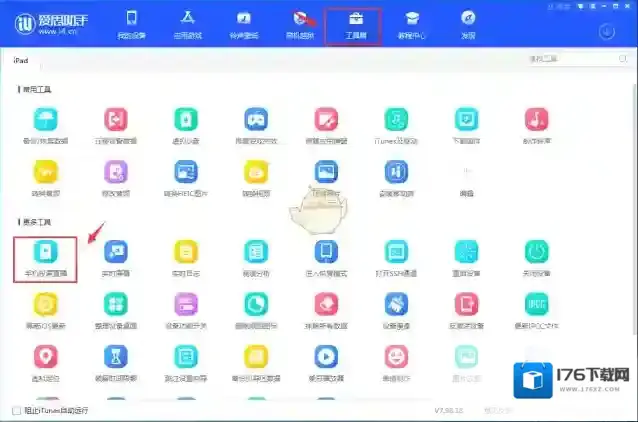The image size is (638, 422).
Task: Open the emoji creation tool
Action: [x=396, y=358]
